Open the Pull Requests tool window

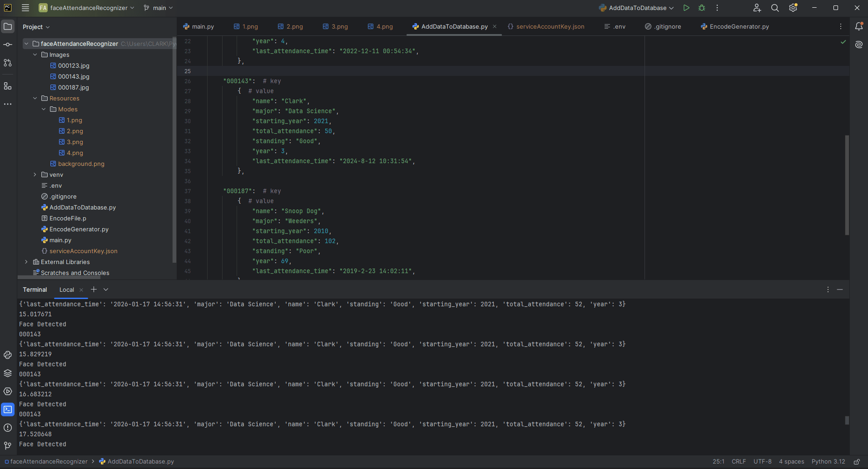point(8,63)
